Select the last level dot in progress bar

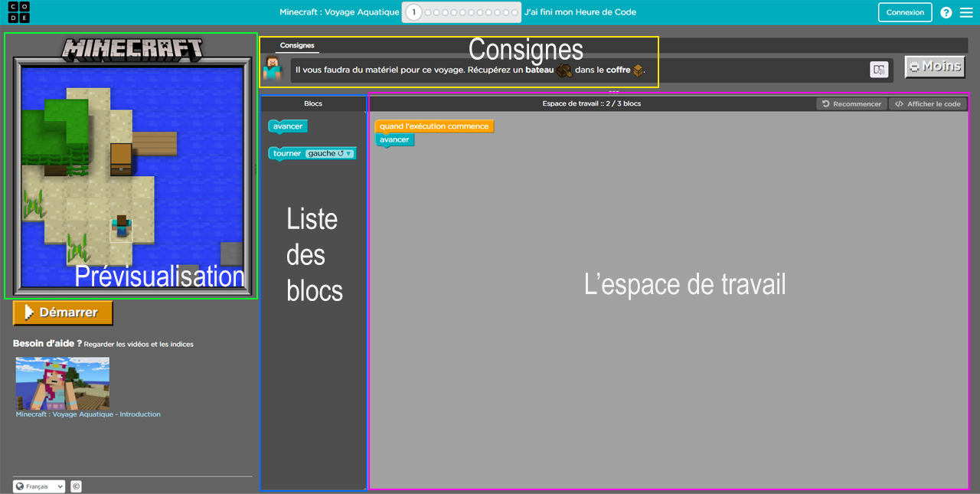pos(515,12)
